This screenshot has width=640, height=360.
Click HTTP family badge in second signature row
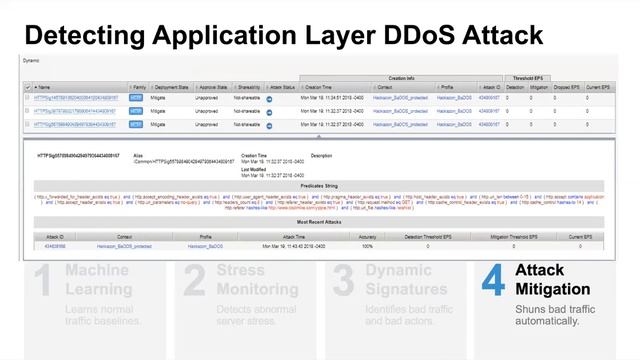[136, 111]
